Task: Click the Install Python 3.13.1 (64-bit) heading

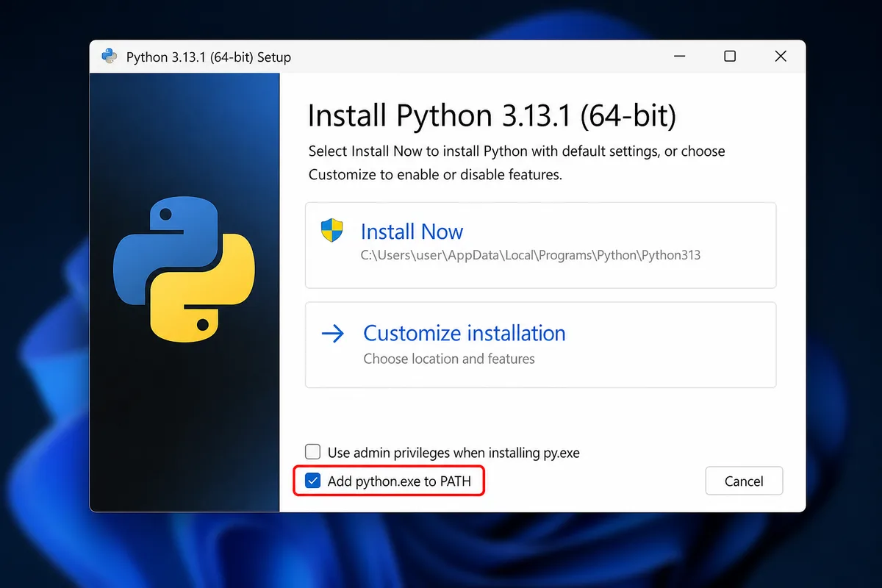Action: (492, 116)
